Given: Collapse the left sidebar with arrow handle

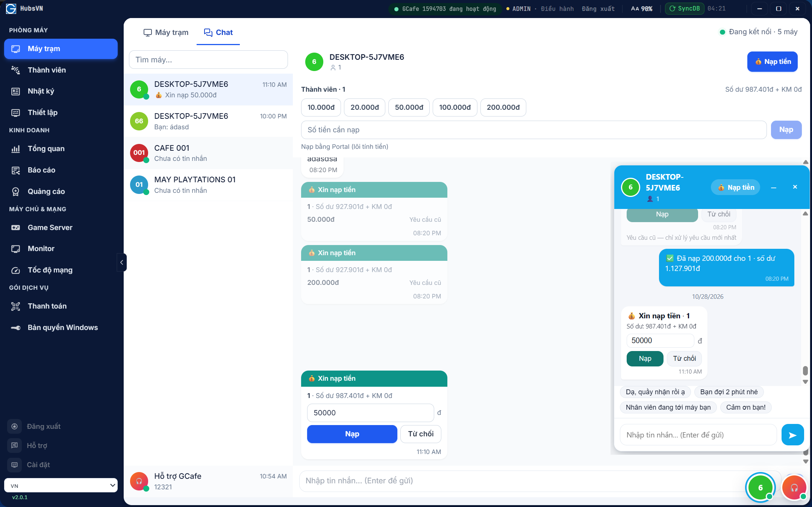Looking at the screenshot, I should 121,262.
